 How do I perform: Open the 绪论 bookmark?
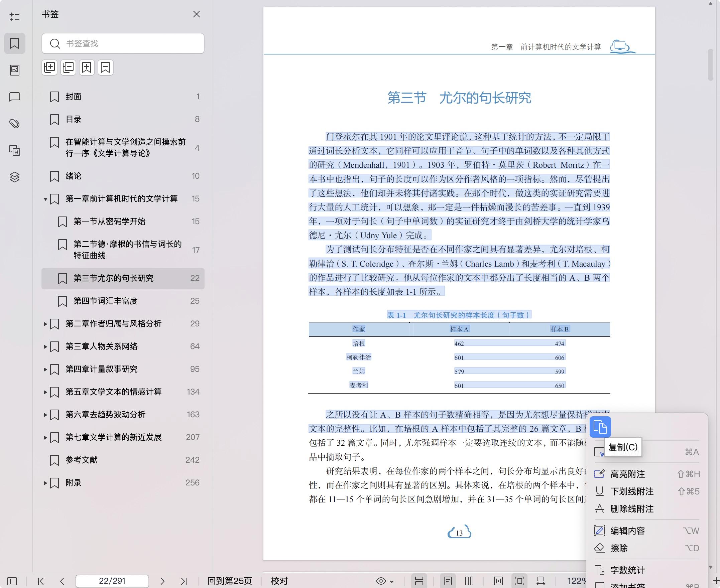pos(123,176)
